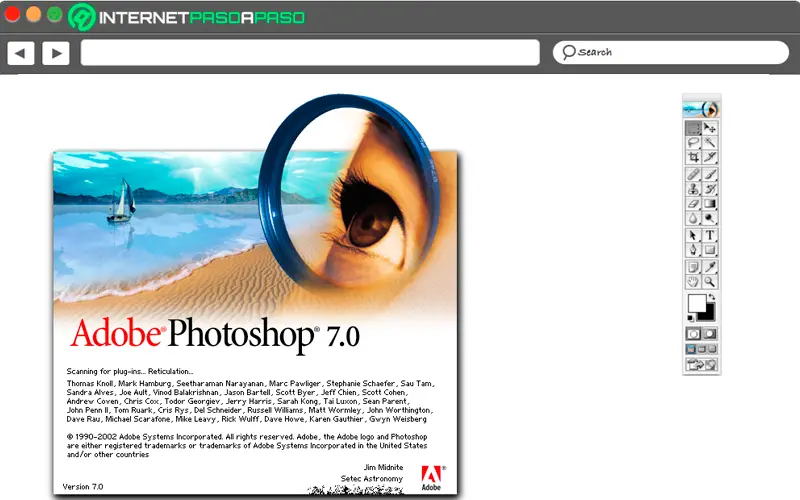Click the Adobe logo on the splash screen
Screen dimensions: 800x500
coord(432,478)
